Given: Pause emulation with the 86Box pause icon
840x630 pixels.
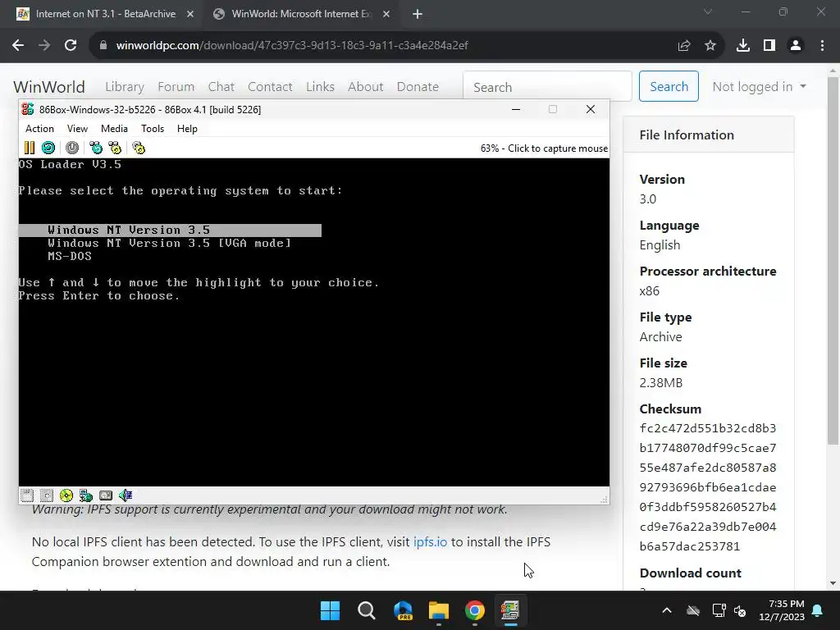Looking at the screenshot, I should [x=30, y=148].
